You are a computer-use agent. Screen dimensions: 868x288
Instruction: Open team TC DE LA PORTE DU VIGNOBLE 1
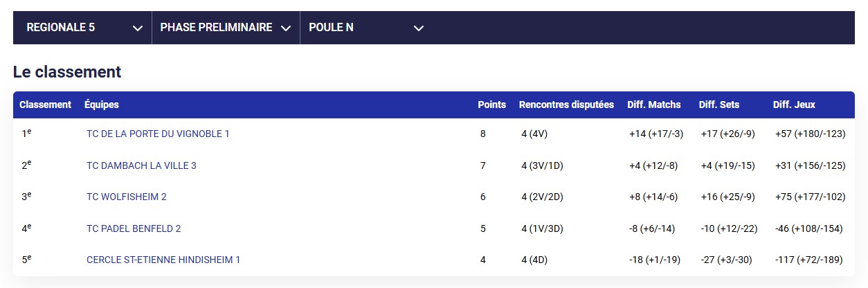tap(158, 134)
